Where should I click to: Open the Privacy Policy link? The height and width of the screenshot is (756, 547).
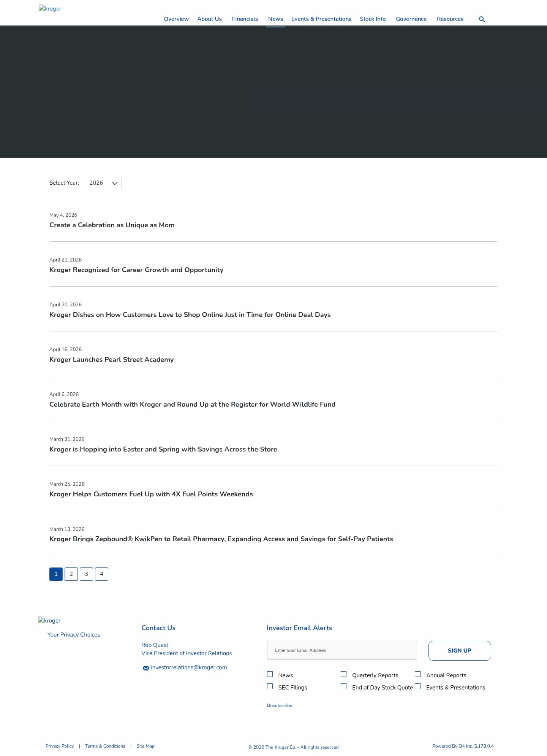pos(60,746)
